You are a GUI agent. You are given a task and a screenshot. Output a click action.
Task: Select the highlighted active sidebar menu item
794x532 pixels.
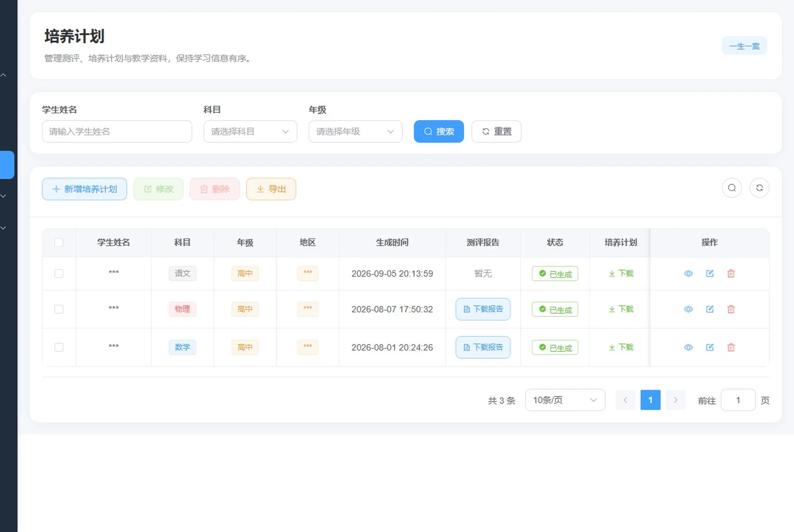coord(7,165)
